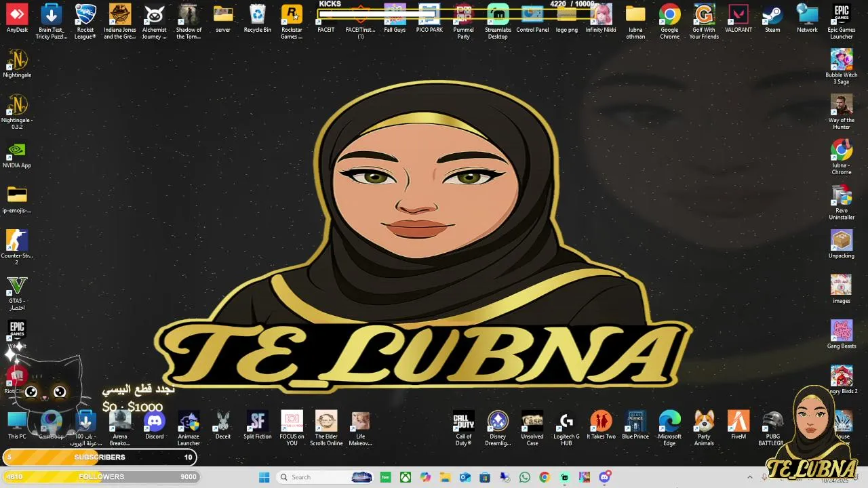The width and height of the screenshot is (868, 488).
Task: Open Outlook from the taskbar
Action: [x=465, y=477]
